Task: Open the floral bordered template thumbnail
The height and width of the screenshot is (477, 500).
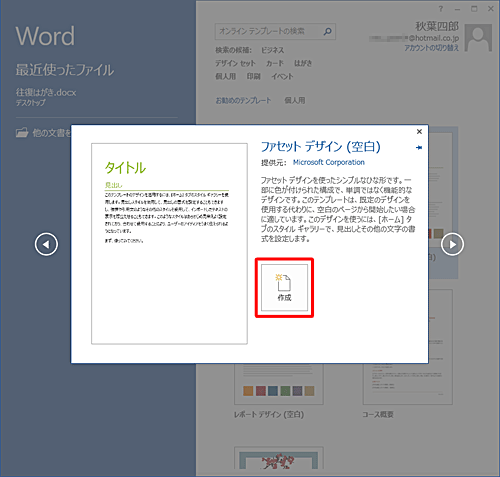Action: (279, 458)
